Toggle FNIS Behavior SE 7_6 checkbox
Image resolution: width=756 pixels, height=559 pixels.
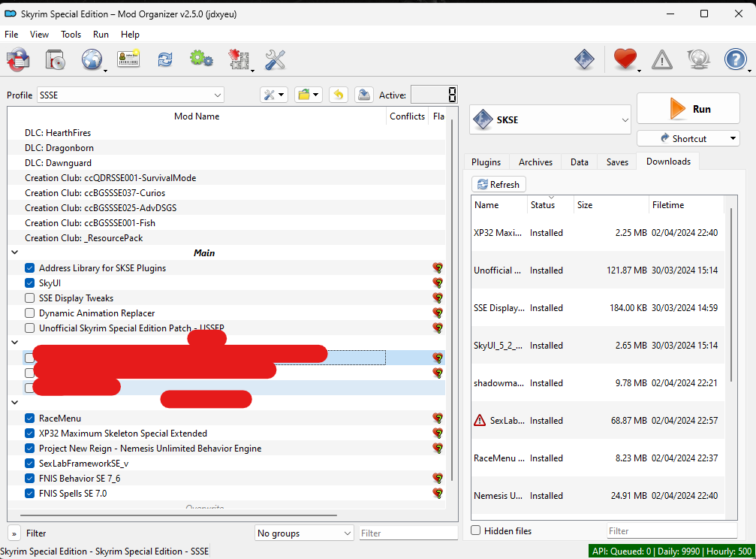pos(29,479)
